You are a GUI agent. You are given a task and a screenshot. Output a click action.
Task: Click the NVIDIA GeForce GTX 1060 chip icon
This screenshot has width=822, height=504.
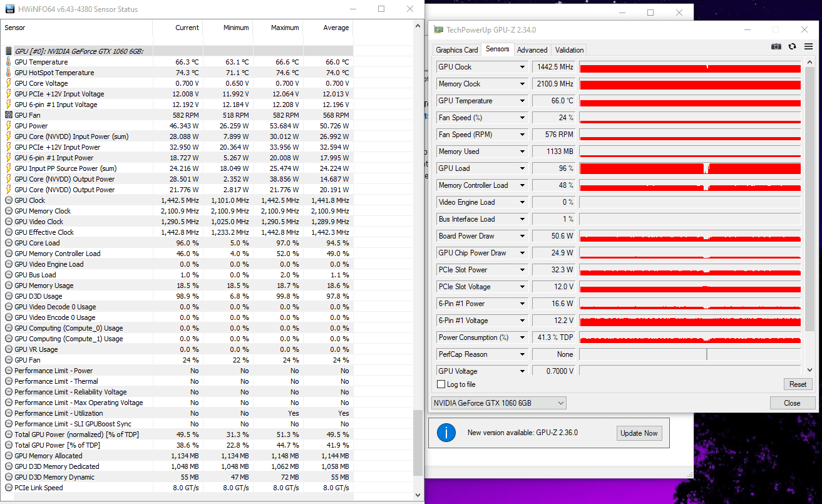click(x=9, y=51)
